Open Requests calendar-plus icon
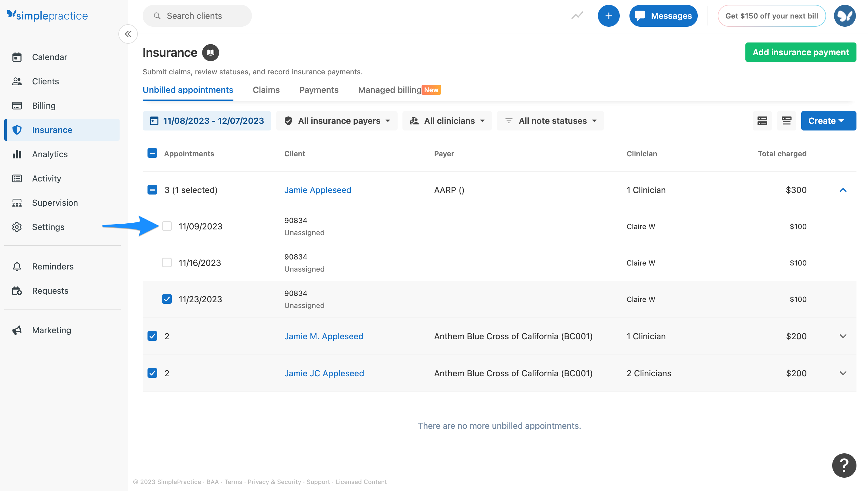 pos(17,291)
